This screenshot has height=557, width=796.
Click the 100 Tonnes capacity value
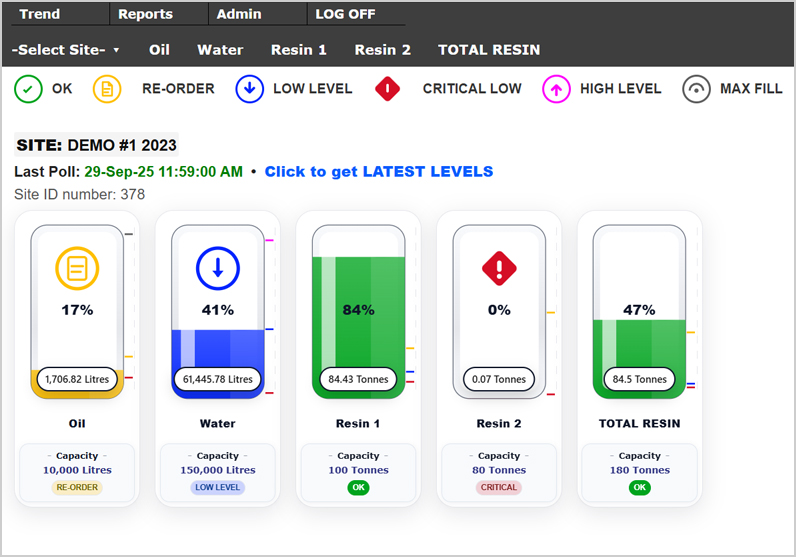click(x=358, y=470)
